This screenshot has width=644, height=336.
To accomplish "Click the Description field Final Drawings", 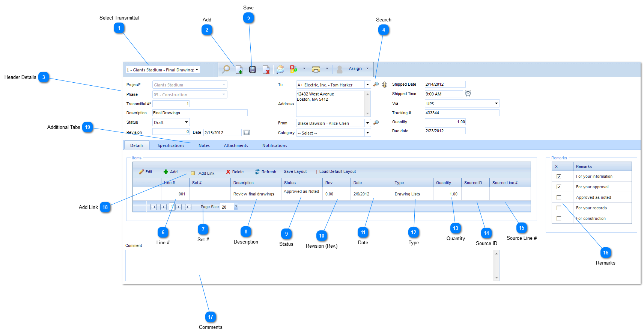I will 200,113.
